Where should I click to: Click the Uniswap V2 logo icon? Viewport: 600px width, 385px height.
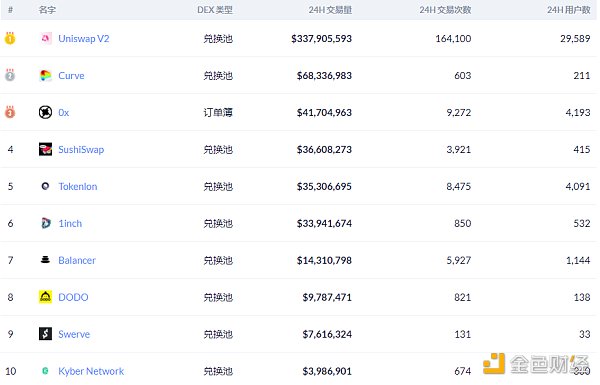46,38
